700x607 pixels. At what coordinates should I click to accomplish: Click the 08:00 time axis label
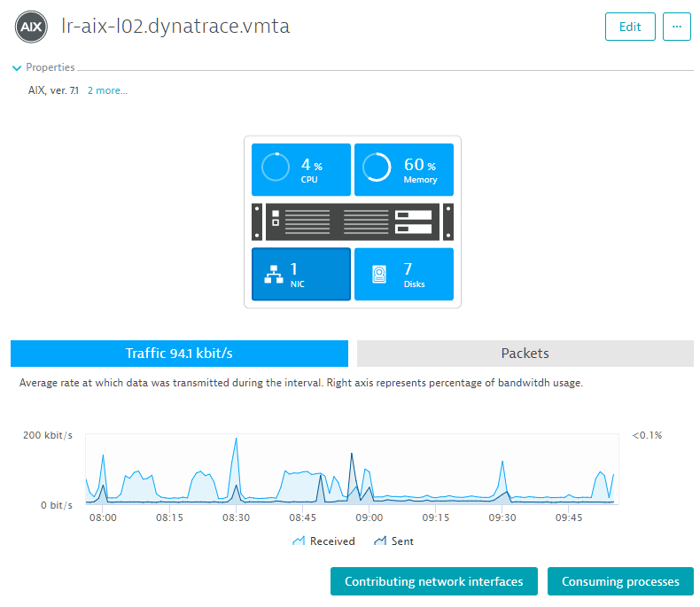(x=103, y=518)
